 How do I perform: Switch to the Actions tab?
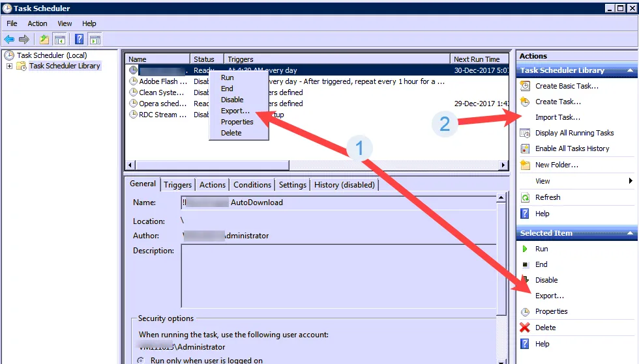pyautogui.click(x=213, y=185)
